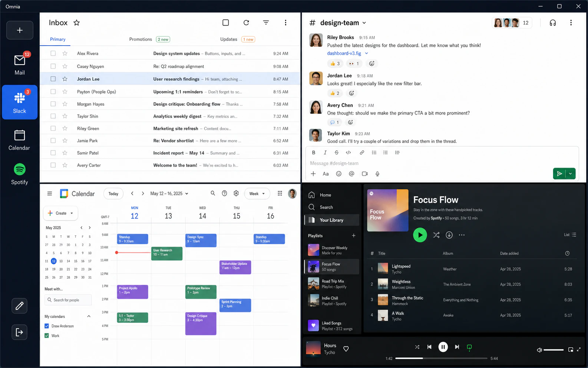Uncheck the Drew Anderson calendar
Image resolution: width=588 pixels, height=368 pixels.
47,326
